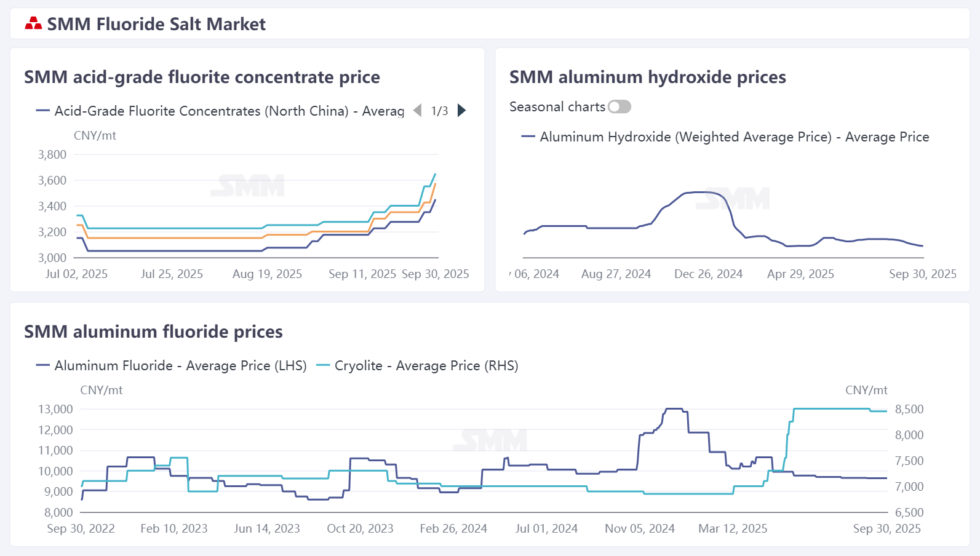Click the Mar 12, 2025 axis label
The height and width of the screenshot is (556, 980).
[733, 528]
